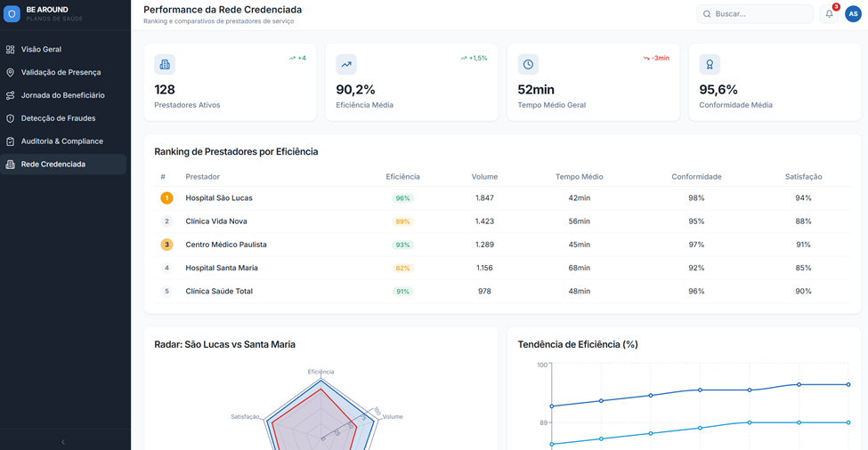Click last point of upper trend line
868x450 pixels.
coord(848,384)
